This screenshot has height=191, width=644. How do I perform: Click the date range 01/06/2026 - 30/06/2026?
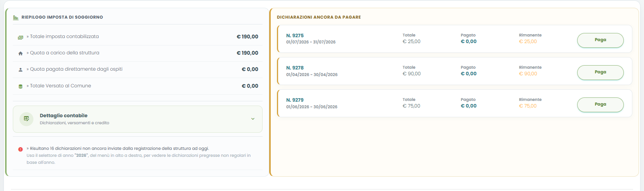coord(312,107)
